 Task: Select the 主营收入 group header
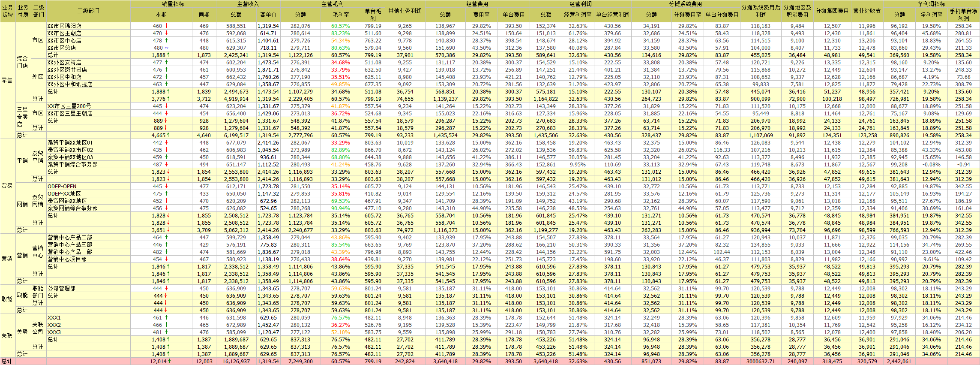248,4
